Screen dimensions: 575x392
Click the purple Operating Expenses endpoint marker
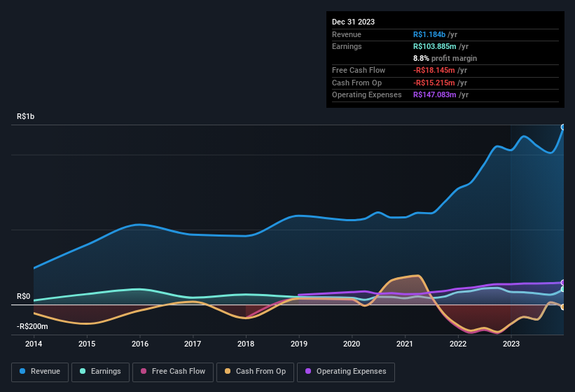coord(563,283)
